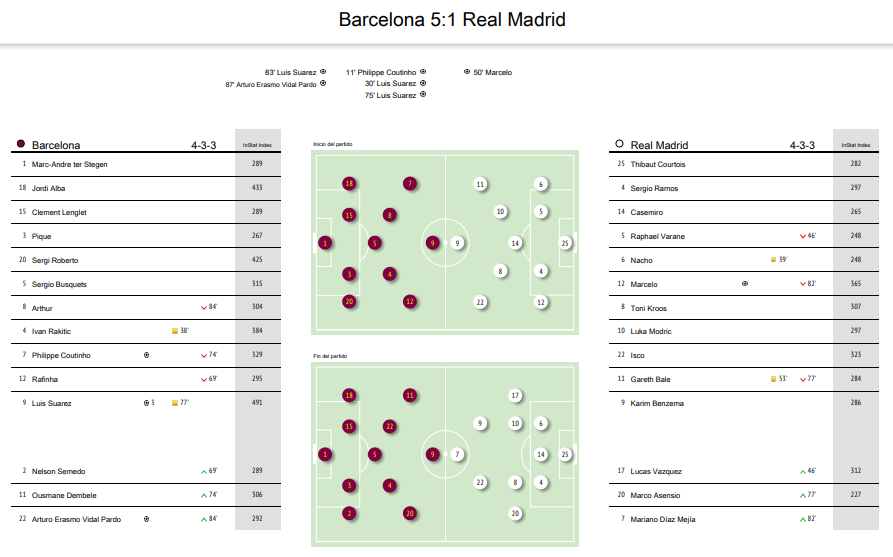The width and height of the screenshot is (893, 557).
Task: Click Barcelona's InStat Index column header
Action: (x=257, y=145)
